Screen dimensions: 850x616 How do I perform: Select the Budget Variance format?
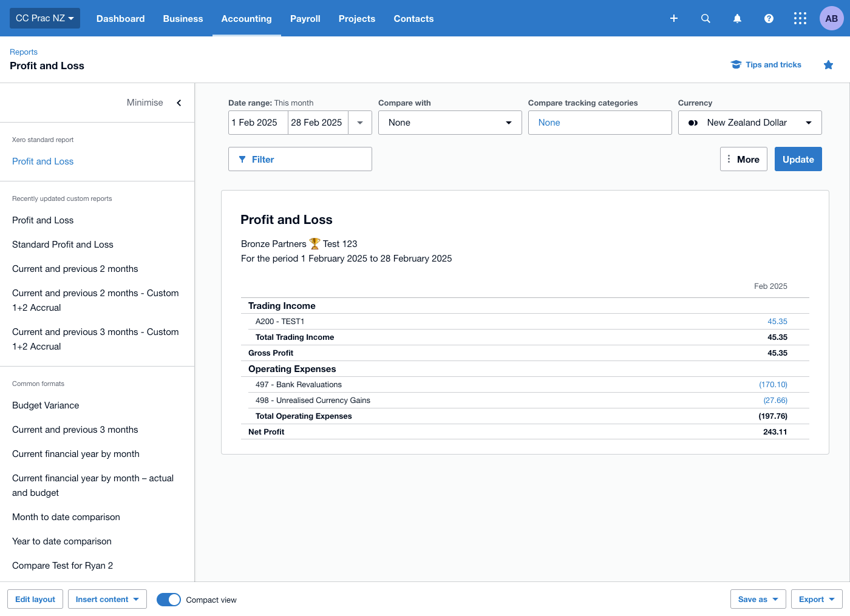[x=46, y=405]
